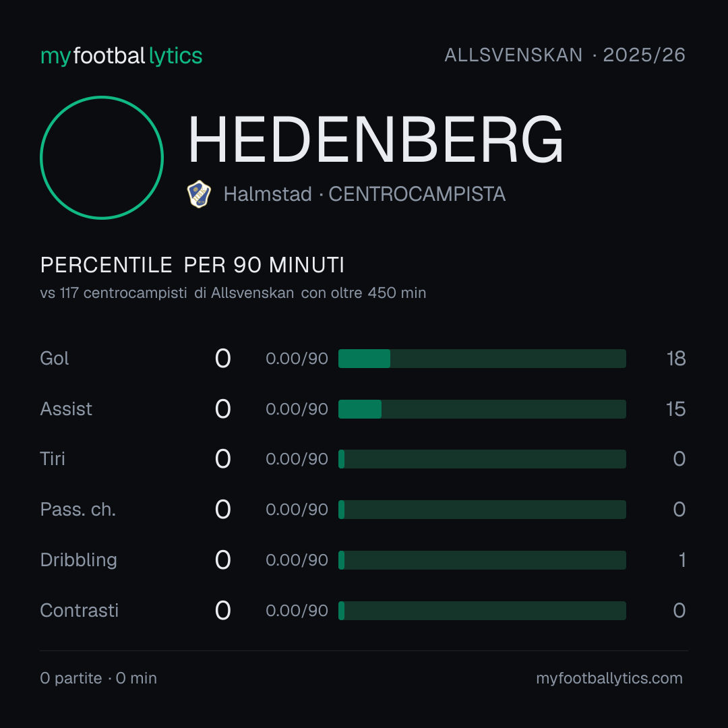Screen dimensions: 728x728
Task: Click the Dribbling stat label
Action: [78, 560]
